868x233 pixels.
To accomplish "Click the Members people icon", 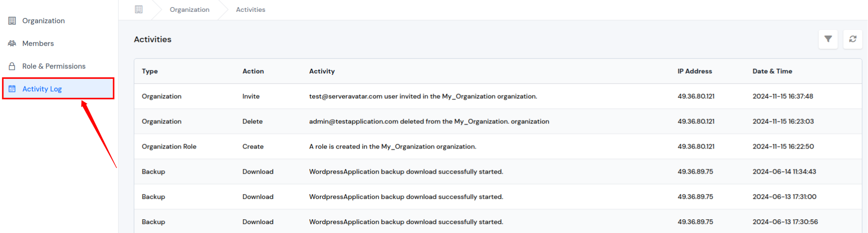I will click(12, 44).
